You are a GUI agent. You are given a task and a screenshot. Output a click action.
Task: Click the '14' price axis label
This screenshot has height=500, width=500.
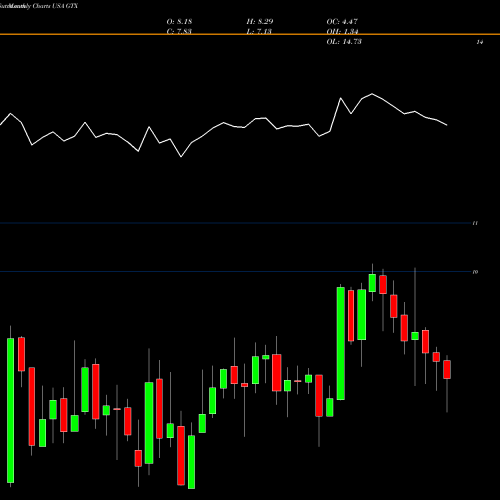click(480, 42)
